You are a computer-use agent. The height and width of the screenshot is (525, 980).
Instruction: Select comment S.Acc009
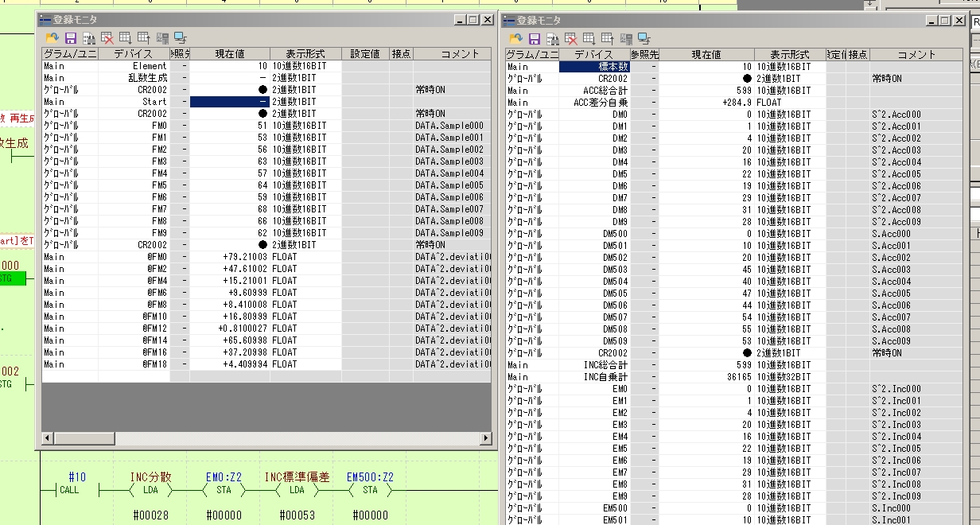click(x=891, y=341)
